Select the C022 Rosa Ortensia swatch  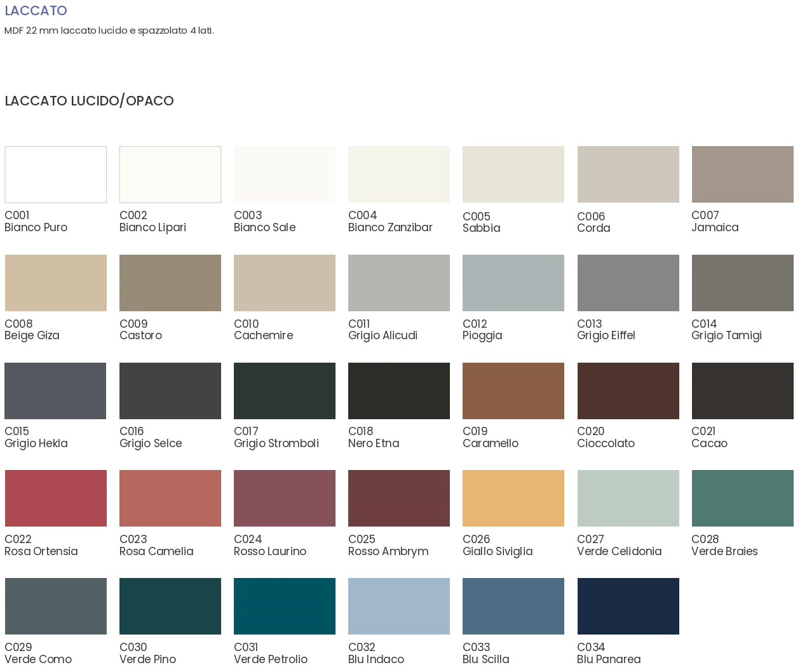56,498
